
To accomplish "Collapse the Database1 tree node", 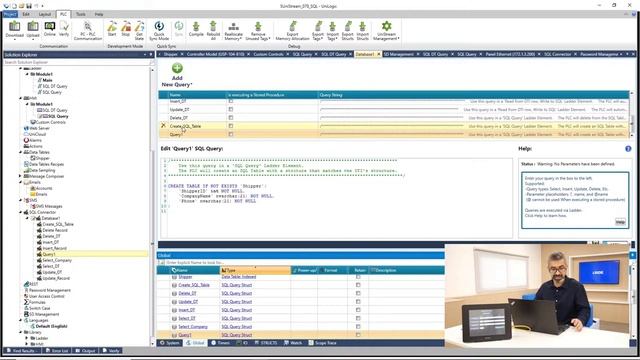I will click(27, 218).
